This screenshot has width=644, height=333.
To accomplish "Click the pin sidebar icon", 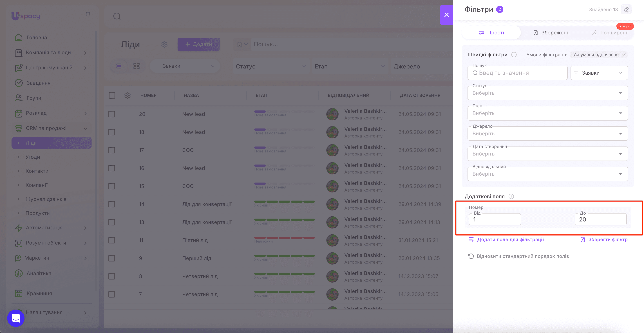I will pos(88,15).
